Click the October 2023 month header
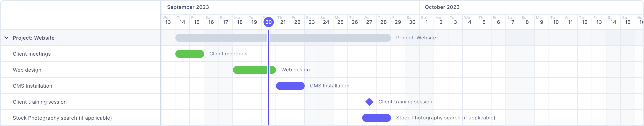Viewport: 644px width, 126px height. click(442, 7)
